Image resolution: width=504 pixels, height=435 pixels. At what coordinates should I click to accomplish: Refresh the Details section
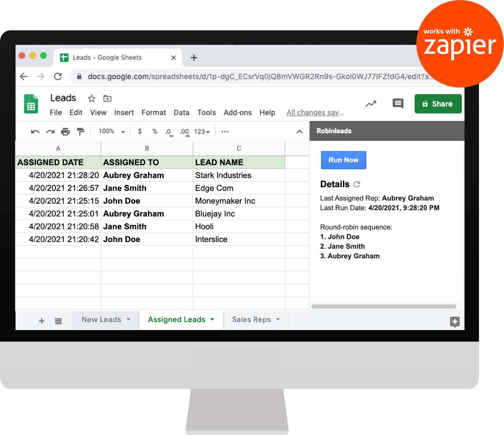(x=357, y=184)
